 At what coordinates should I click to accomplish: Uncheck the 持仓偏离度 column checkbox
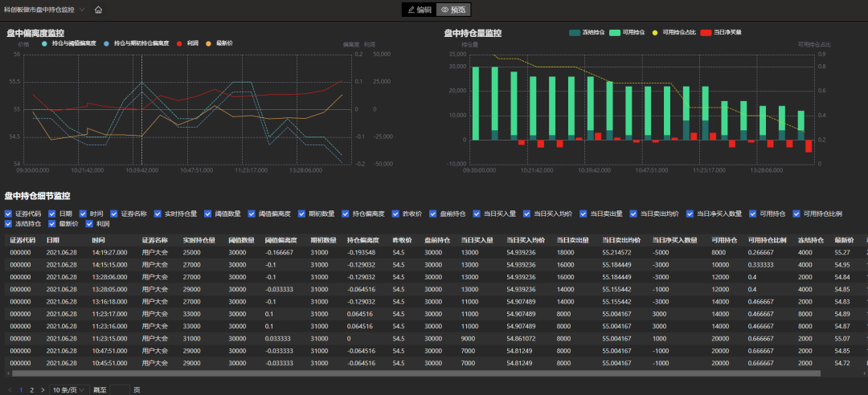pyautogui.click(x=346, y=214)
